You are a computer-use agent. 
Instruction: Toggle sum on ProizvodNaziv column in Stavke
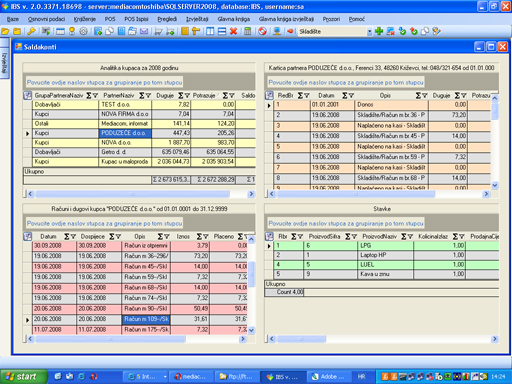click(x=404, y=237)
